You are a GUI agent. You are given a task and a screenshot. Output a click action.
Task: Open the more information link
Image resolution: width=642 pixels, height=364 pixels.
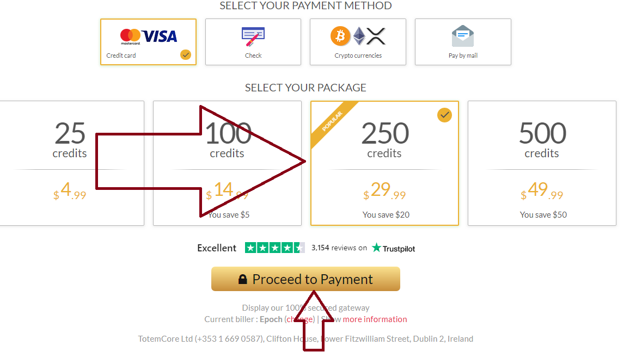pyautogui.click(x=375, y=319)
